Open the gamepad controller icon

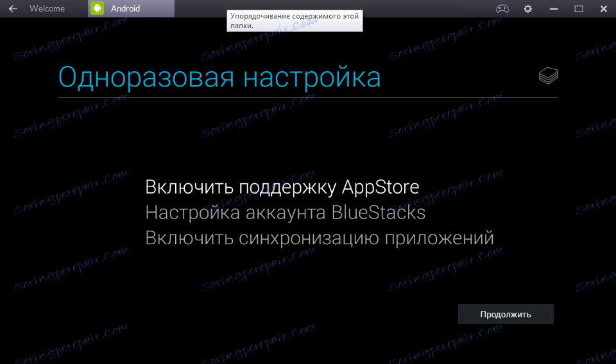(x=502, y=8)
